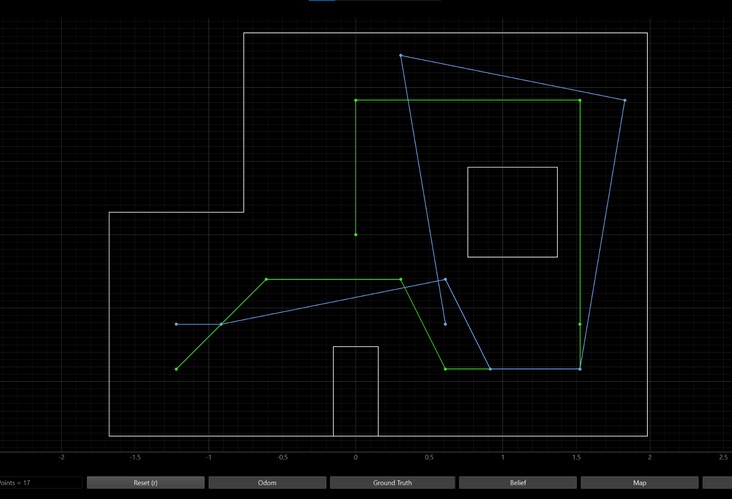Screen dimensions: 732x499
Task: Click the Reset (r) button
Action: point(145,483)
